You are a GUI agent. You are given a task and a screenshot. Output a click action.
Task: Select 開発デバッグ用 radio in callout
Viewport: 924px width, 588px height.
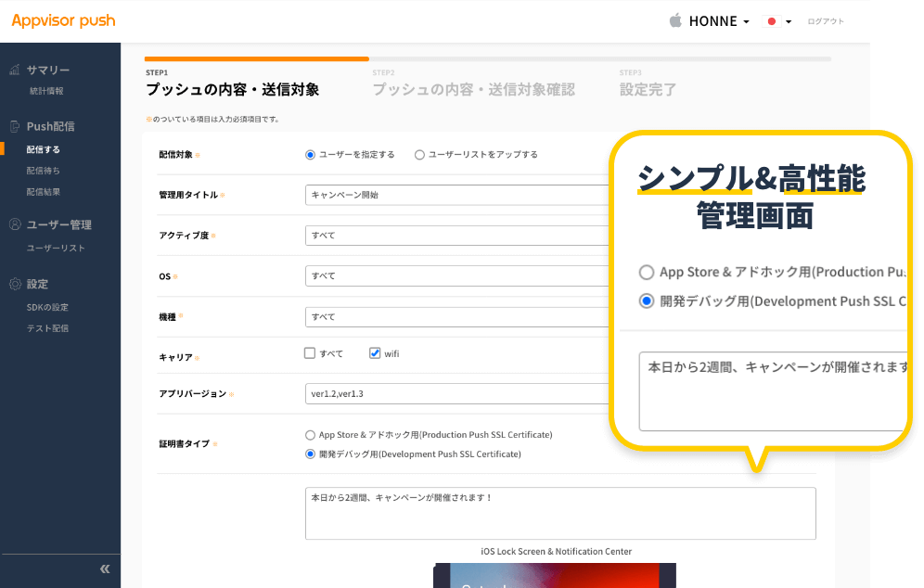(x=647, y=301)
